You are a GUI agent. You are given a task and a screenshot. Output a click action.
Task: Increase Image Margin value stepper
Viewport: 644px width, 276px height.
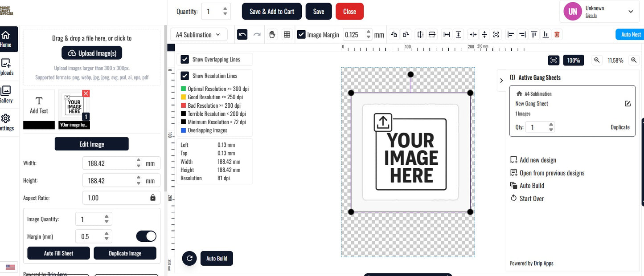[x=368, y=32]
